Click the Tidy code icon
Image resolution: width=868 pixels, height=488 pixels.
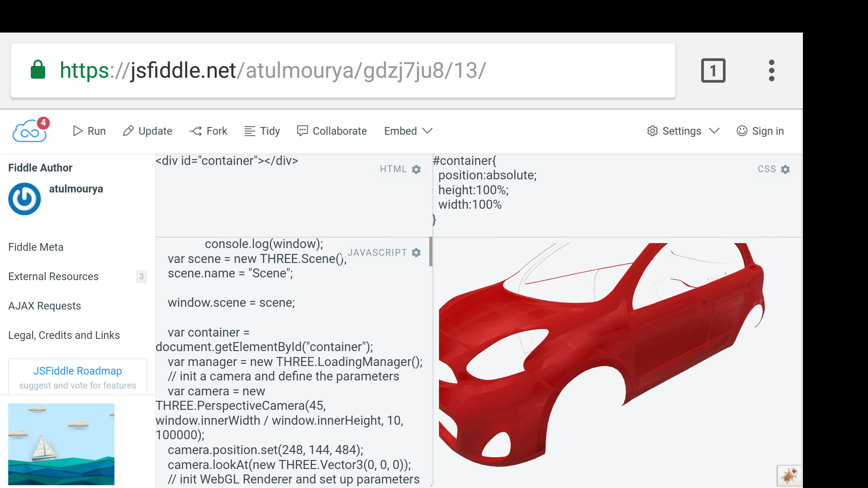click(250, 131)
